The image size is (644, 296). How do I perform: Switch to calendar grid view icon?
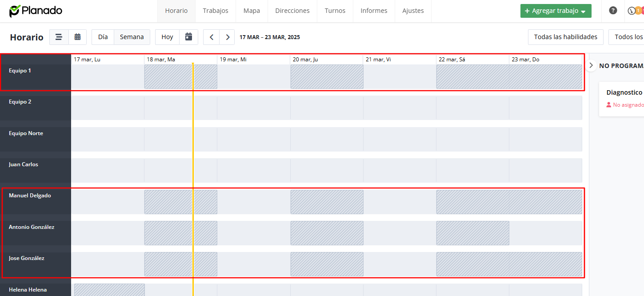coord(77,37)
